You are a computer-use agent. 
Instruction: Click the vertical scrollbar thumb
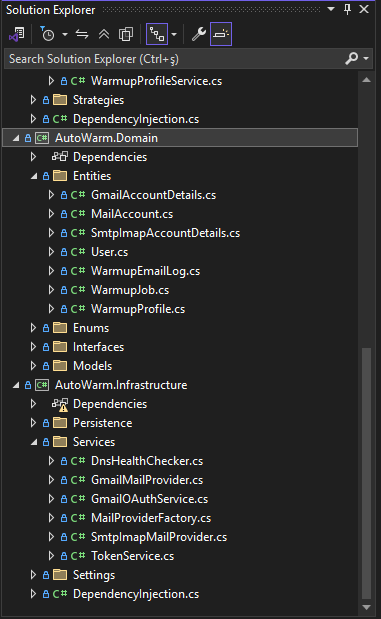coord(367,474)
